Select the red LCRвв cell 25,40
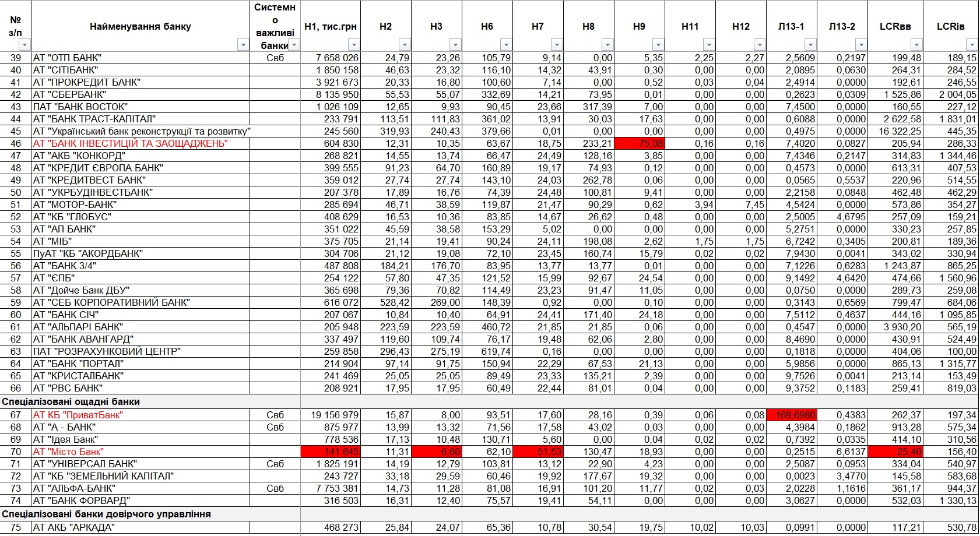Image resolution: width=980 pixels, height=536 pixels. click(x=895, y=452)
